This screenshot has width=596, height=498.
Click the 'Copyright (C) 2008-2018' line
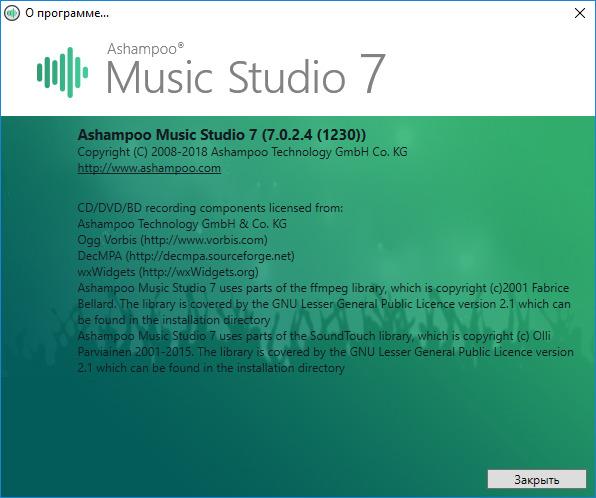click(242, 152)
